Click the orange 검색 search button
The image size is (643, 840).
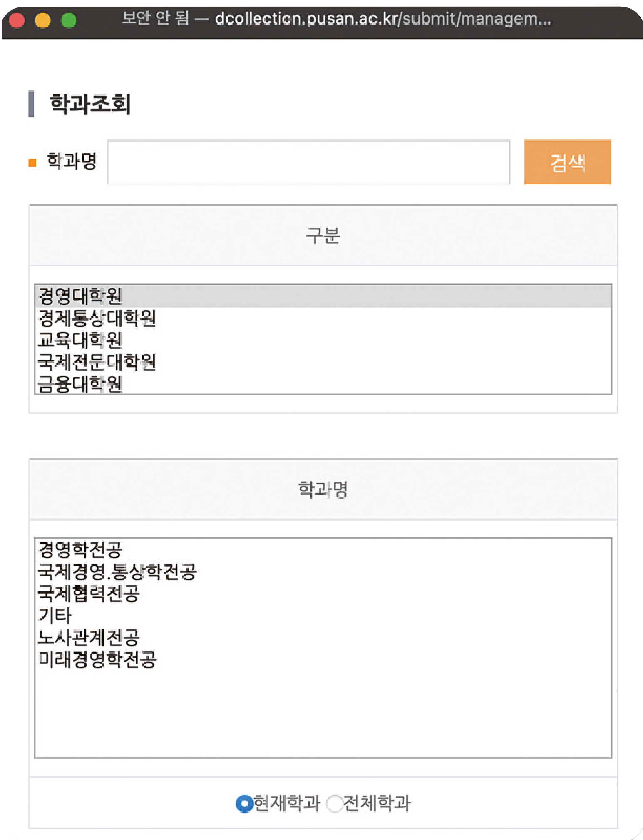tap(567, 162)
